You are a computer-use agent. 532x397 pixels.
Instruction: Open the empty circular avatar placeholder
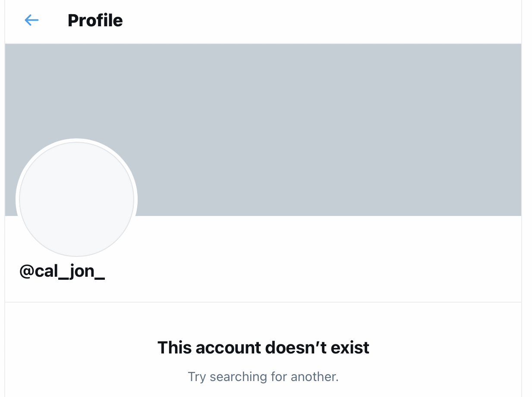tap(76, 199)
